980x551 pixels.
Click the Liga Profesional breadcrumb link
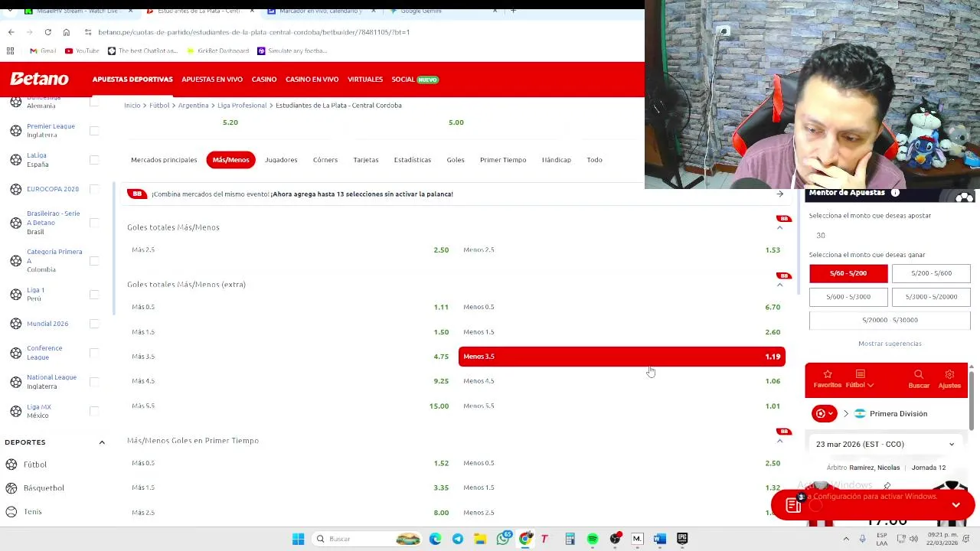click(x=242, y=106)
